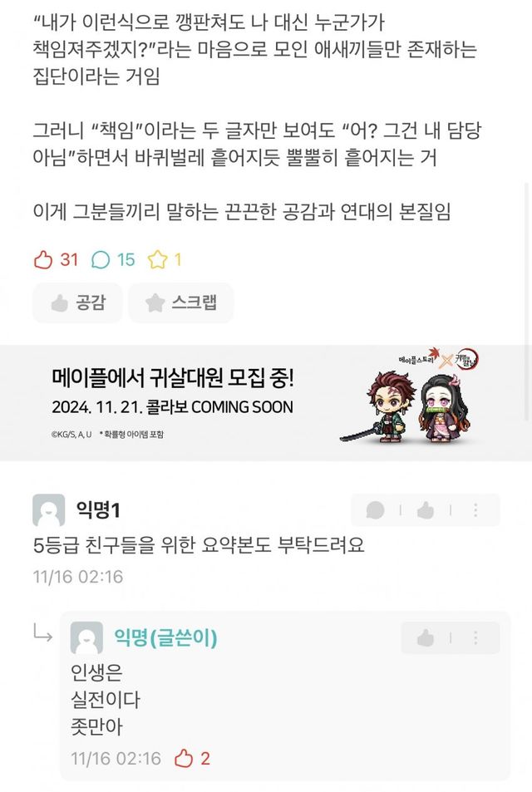Click the 익명1 profile avatar
Screen dimensions: 532x792
48,510
